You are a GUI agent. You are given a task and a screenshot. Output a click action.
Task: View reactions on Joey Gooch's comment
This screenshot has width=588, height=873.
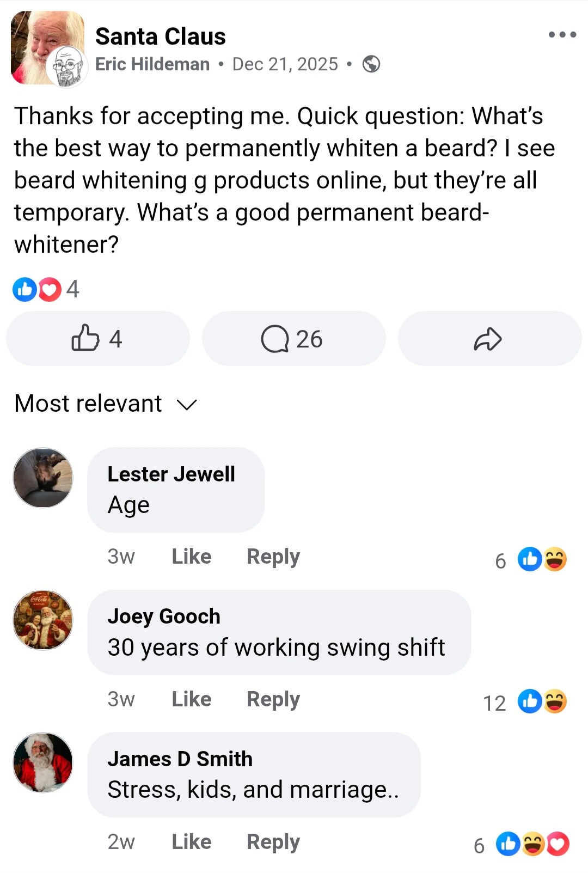(x=541, y=701)
